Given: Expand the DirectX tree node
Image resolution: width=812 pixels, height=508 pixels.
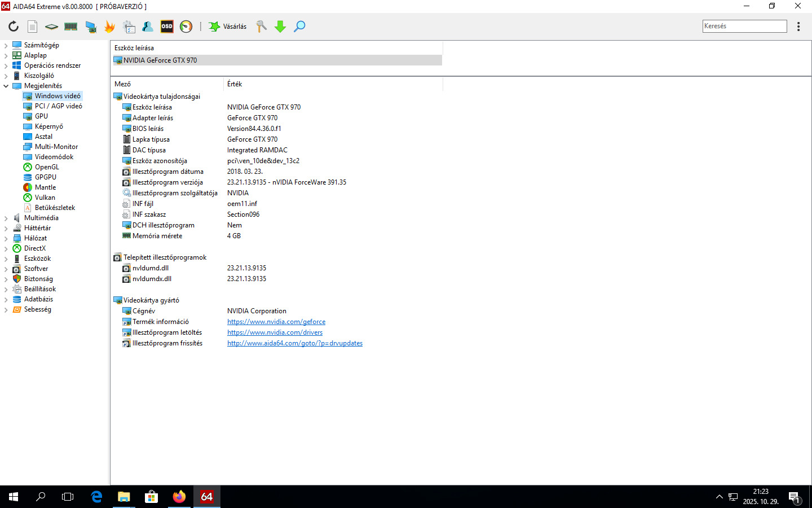Looking at the screenshot, I should pyautogui.click(x=6, y=248).
